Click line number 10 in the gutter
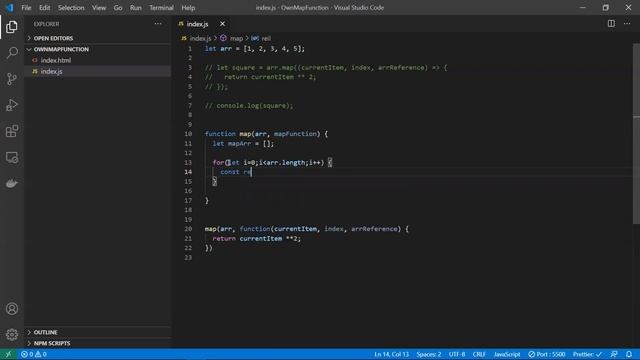 [188, 134]
